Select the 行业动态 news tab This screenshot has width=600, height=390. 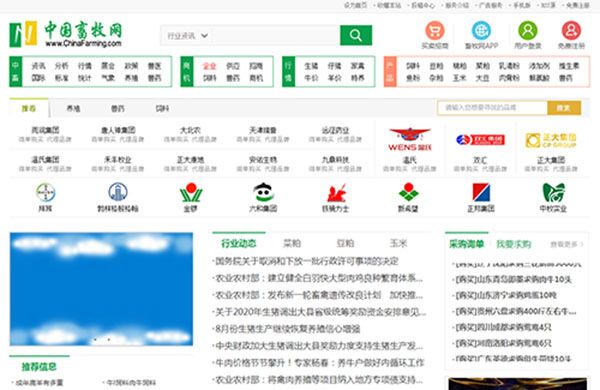239,243
